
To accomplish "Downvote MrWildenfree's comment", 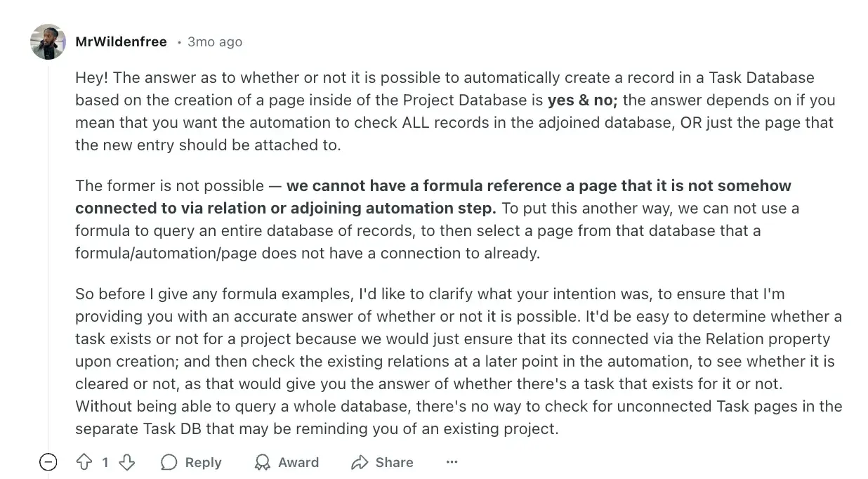I will pyautogui.click(x=126, y=462).
